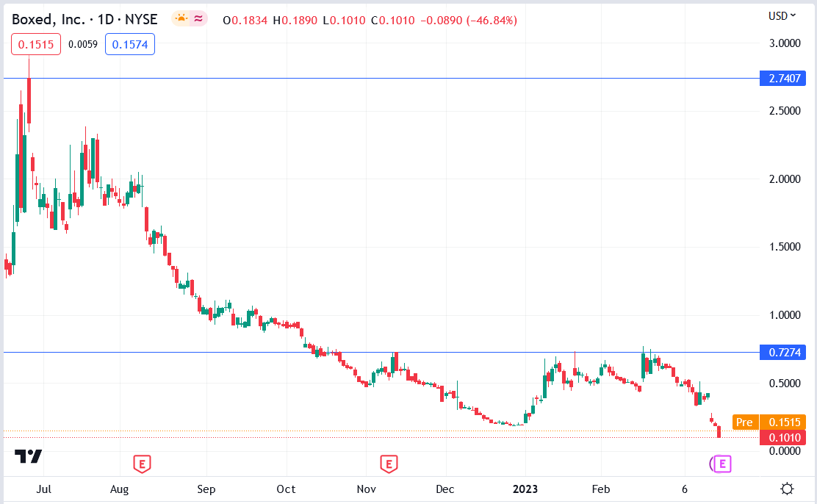
Task: Open the upcoming purple earnings E marker
Action: tap(721, 464)
